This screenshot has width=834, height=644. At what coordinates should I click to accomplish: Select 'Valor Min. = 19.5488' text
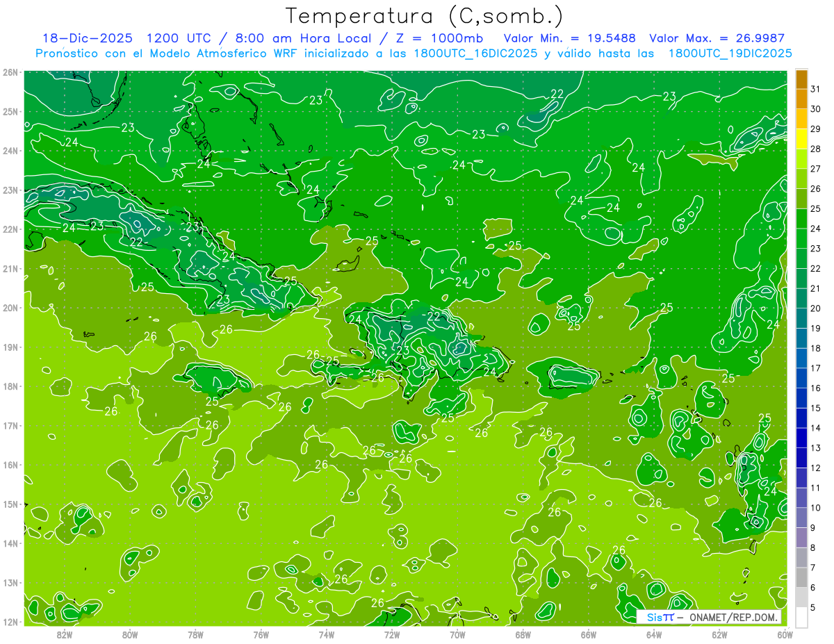tap(571, 38)
